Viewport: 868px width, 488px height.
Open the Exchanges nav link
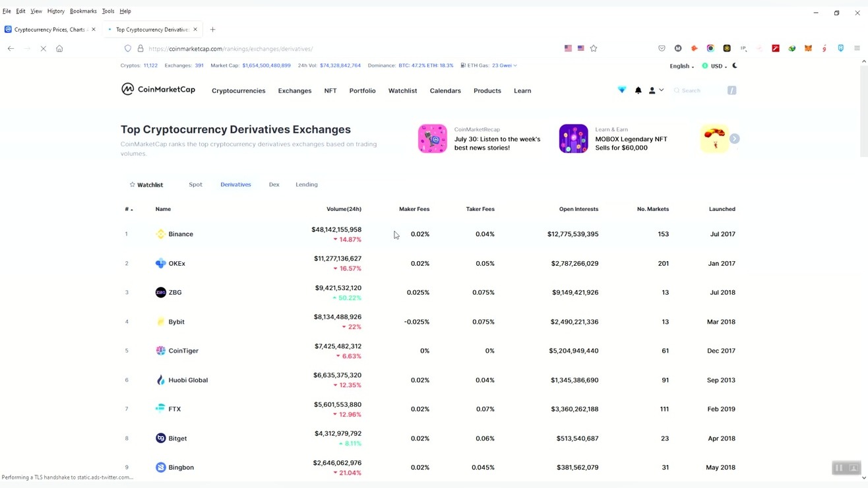(x=295, y=91)
